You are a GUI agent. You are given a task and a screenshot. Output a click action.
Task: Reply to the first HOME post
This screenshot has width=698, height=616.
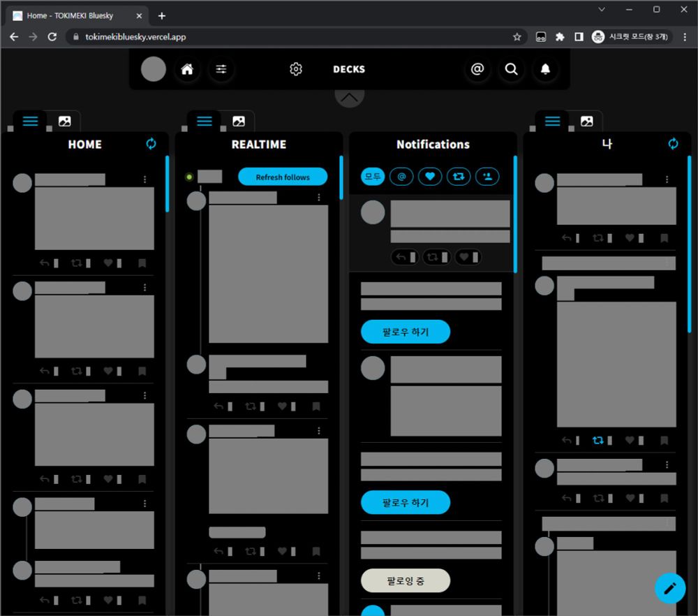tap(45, 263)
